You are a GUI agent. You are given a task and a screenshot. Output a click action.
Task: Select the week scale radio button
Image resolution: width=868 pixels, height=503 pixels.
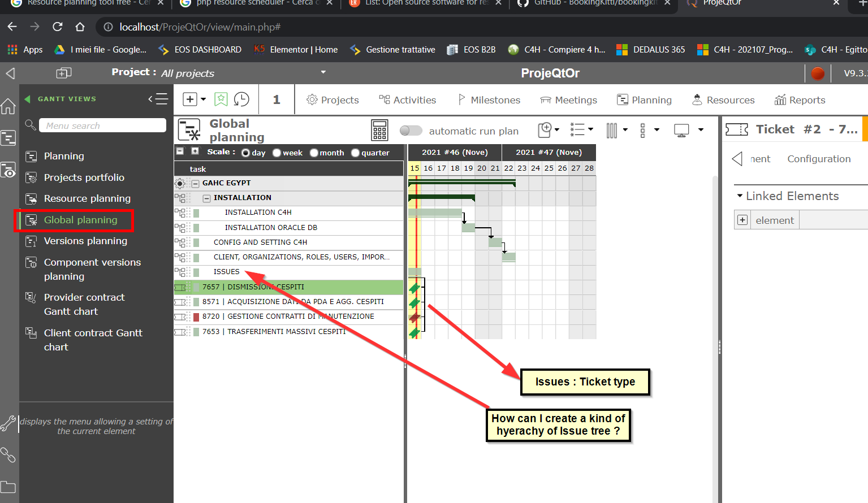(277, 153)
